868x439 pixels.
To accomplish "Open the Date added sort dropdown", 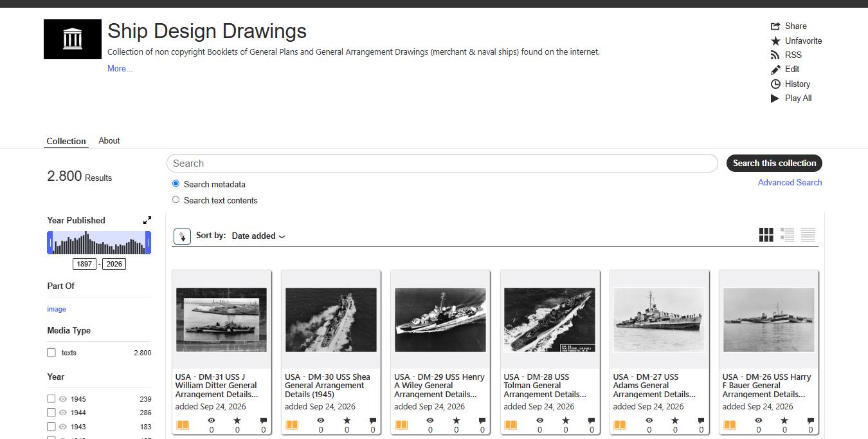I will 258,236.
